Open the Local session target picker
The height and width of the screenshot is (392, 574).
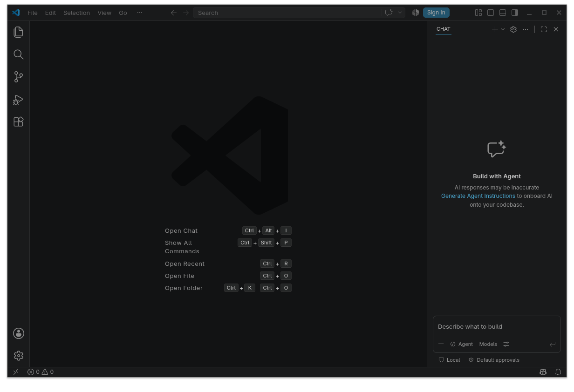(449, 360)
